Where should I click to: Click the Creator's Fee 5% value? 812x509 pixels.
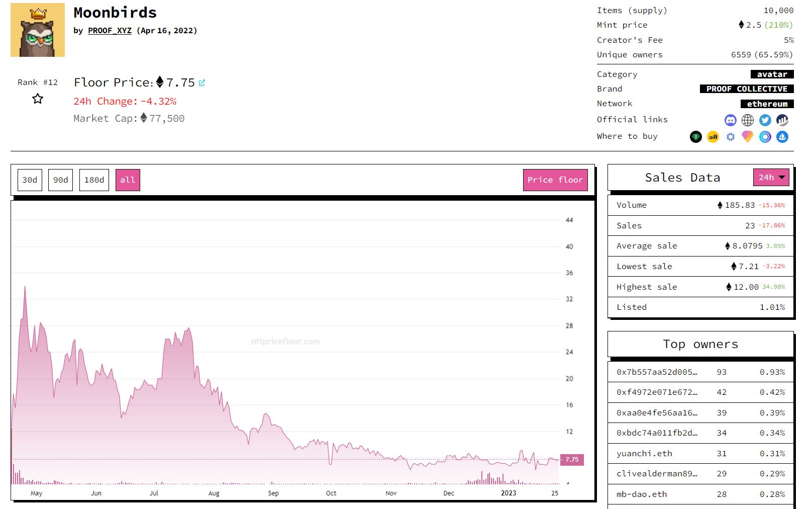789,40
